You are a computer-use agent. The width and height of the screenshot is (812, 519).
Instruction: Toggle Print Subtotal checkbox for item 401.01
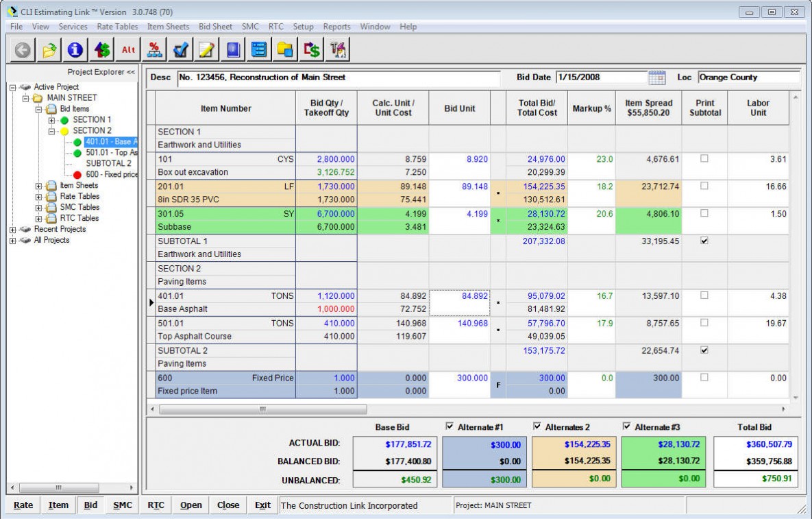704,295
